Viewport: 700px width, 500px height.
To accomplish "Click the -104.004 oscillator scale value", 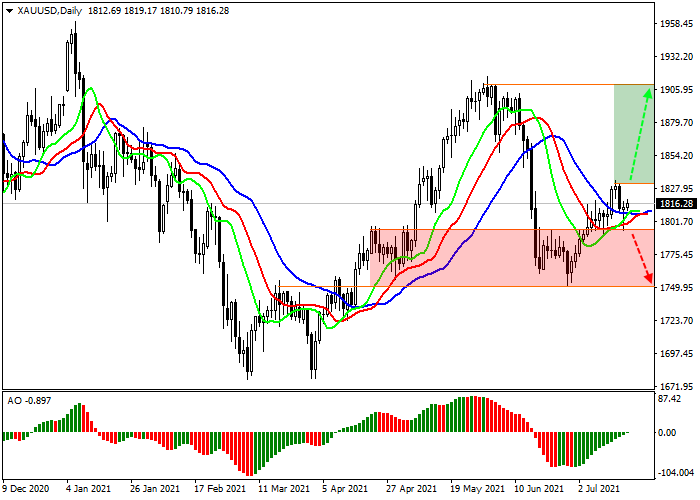I will (x=675, y=473).
